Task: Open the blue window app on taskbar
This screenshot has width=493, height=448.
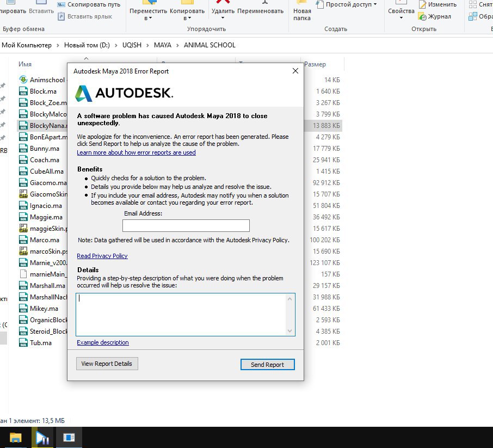Action: pyautogui.click(x=69, y=438)
